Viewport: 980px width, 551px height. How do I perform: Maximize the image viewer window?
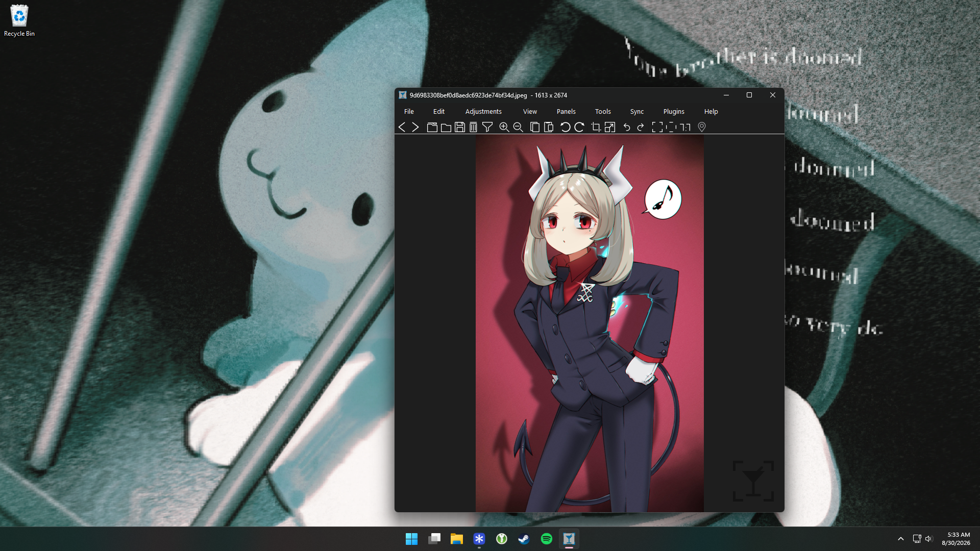pos(749,95)
